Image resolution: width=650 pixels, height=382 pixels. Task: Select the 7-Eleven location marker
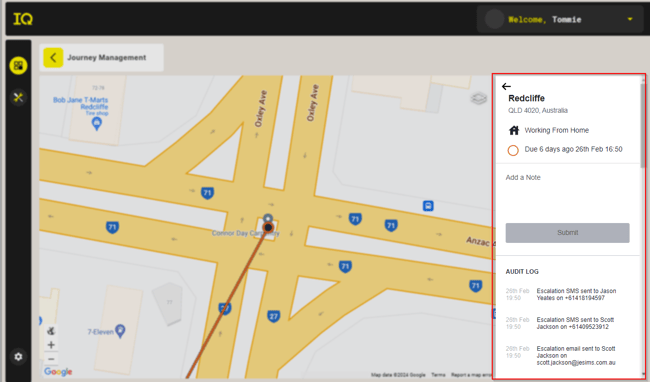point(120,331)
